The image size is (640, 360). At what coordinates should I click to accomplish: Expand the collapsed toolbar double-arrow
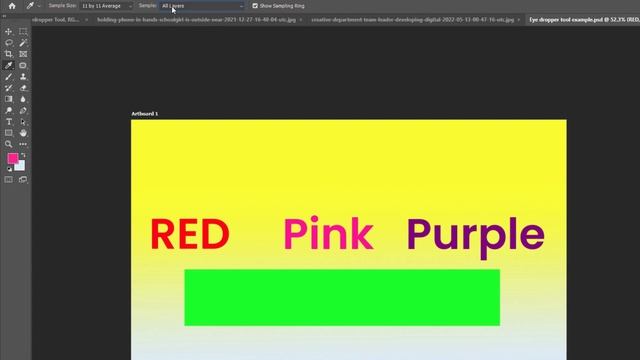[4, 16]
